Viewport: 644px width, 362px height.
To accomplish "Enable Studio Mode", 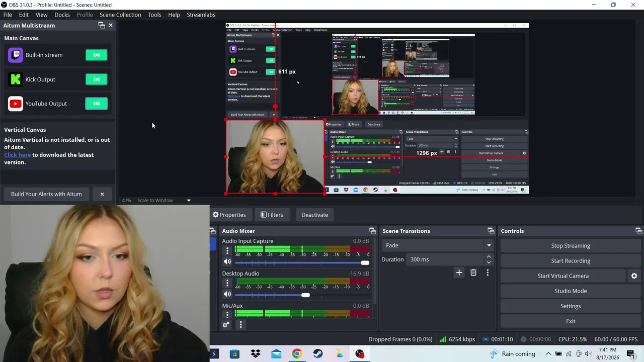I will coord(571,291).
